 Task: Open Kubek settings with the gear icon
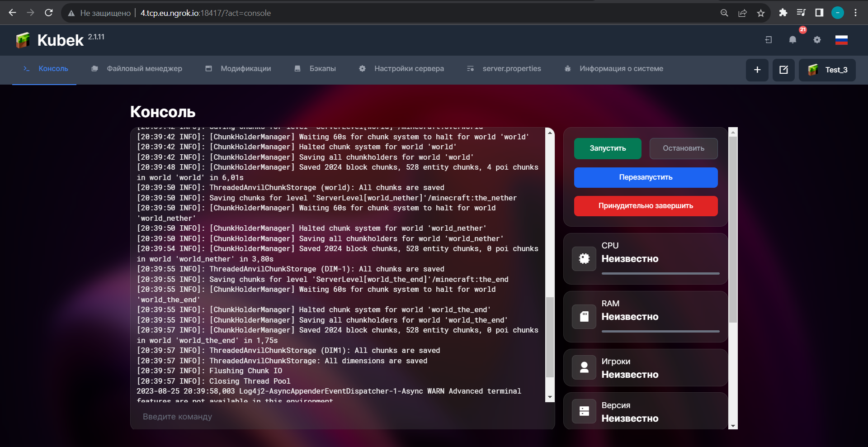click(817, 40)
